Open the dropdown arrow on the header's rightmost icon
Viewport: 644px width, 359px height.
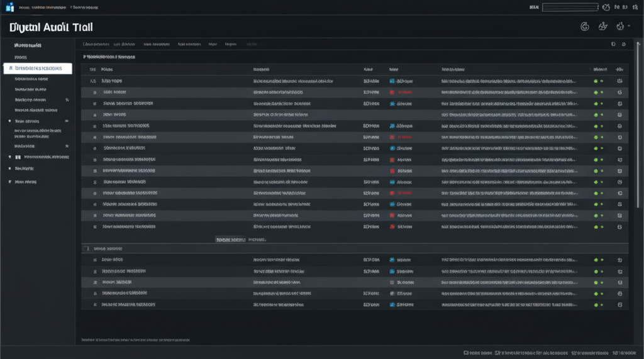point(628,26)
